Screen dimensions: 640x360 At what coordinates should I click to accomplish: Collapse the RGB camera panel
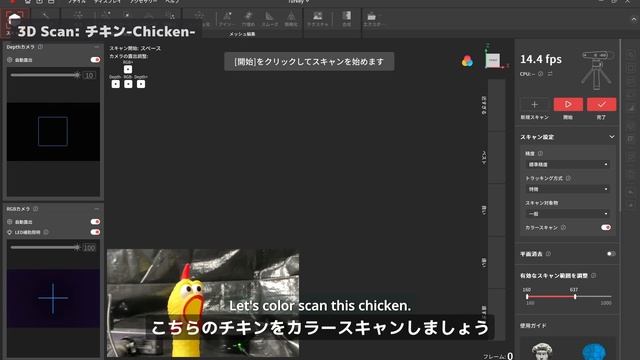coord(96,209)
